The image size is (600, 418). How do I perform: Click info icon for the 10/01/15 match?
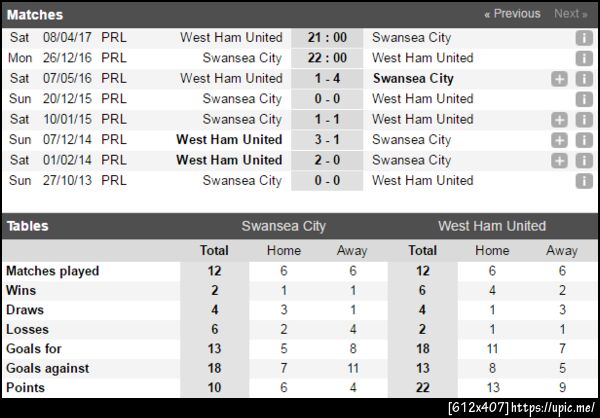point(584,120)
